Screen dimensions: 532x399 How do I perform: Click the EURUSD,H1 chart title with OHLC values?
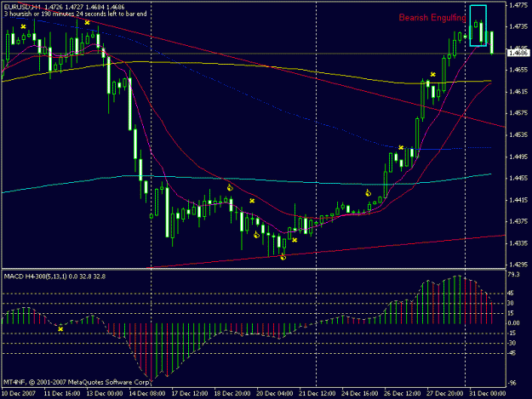pos(64,7)
